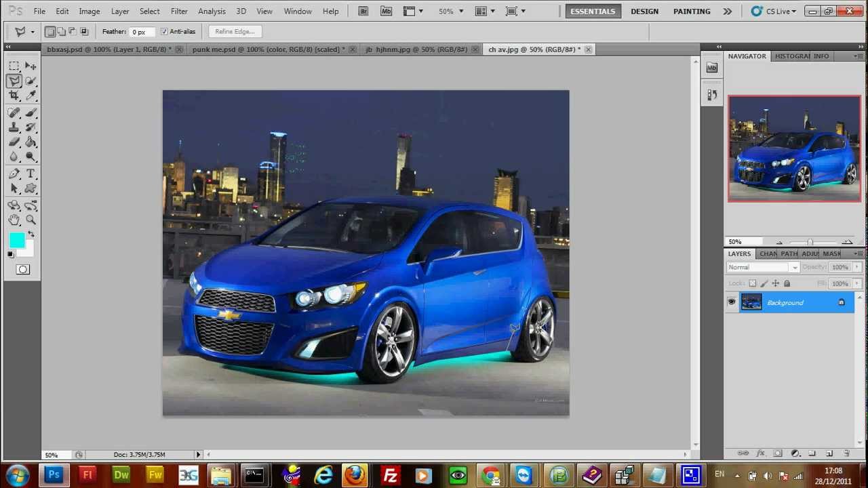Image resolution: width=868 pixels, height=488 pixels.
Task: Select the Rectangular Marquee tool
Action: click(14, 66)
